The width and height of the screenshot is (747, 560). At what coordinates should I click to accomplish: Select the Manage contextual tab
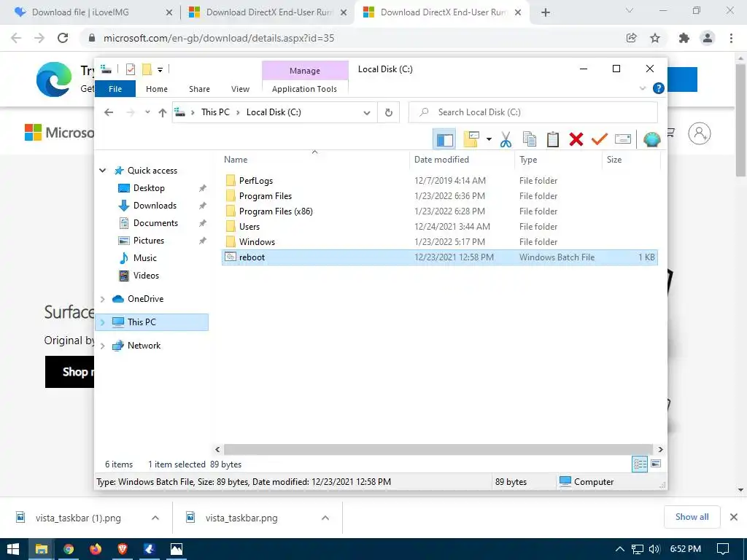coord(305,71)
